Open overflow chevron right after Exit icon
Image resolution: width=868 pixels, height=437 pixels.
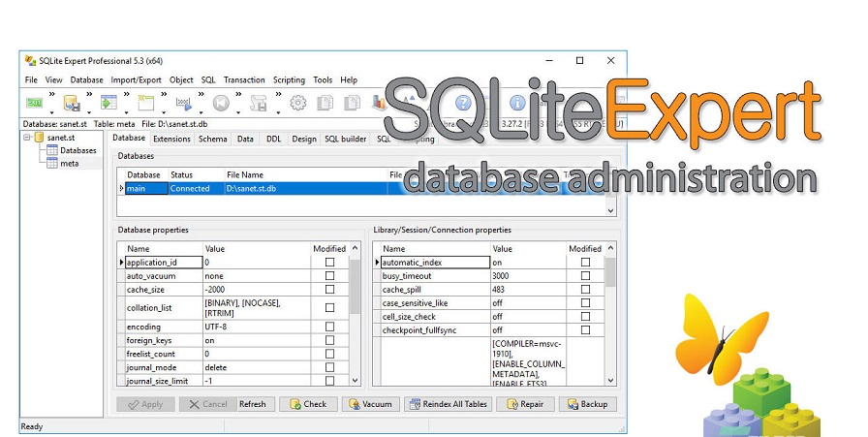click(x=52, y=94)
